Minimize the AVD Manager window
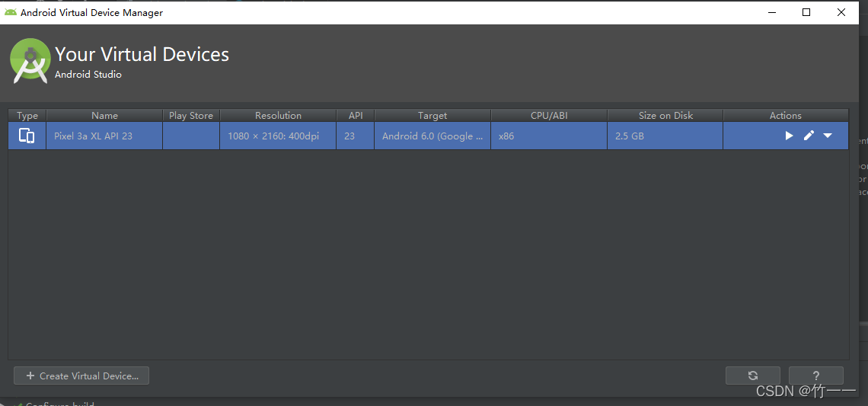The image size is (868, 406). [771, 12]
